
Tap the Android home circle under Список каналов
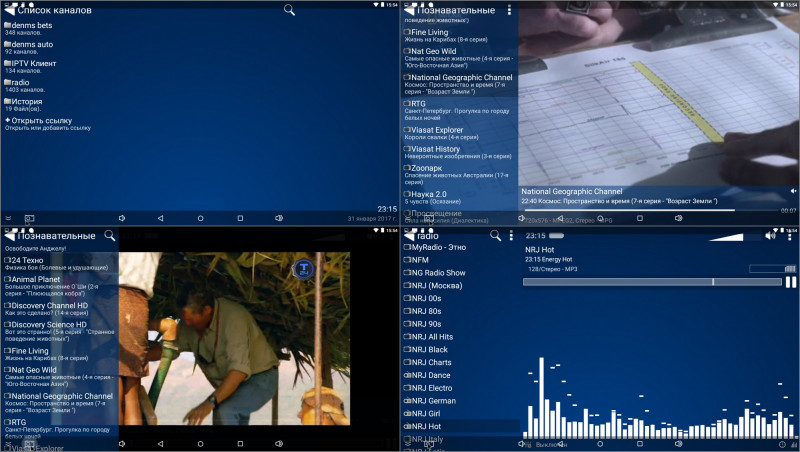tap(201, 218)
